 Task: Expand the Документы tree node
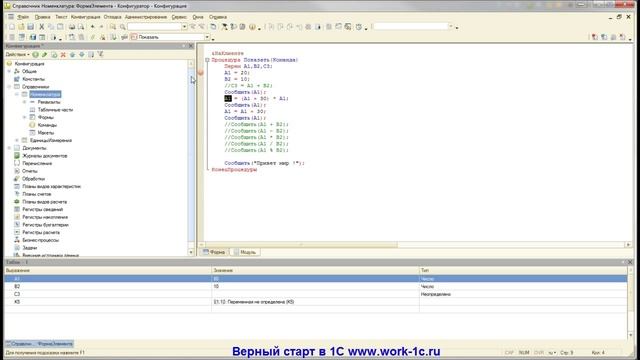click(x=9, y=148)
